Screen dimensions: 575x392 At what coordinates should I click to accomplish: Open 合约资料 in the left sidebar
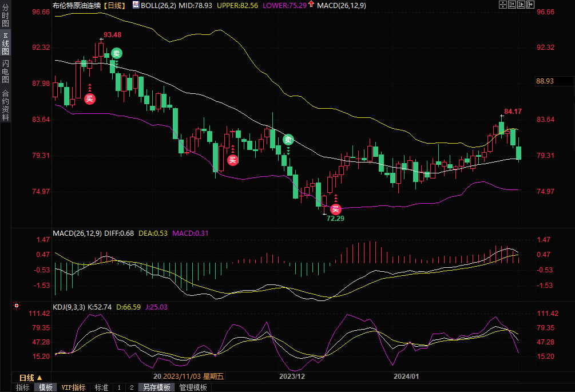[x=6, y=105]
